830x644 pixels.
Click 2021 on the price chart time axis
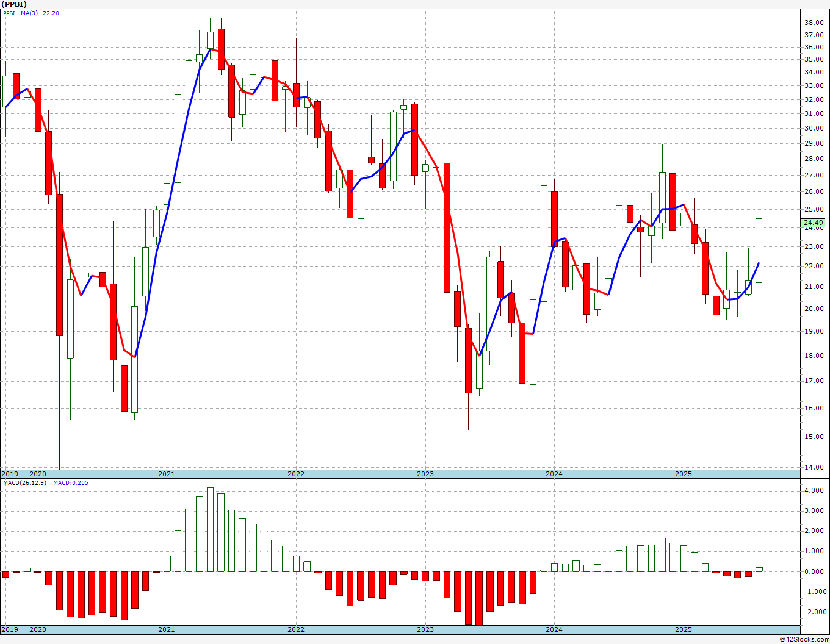[166, 474]
